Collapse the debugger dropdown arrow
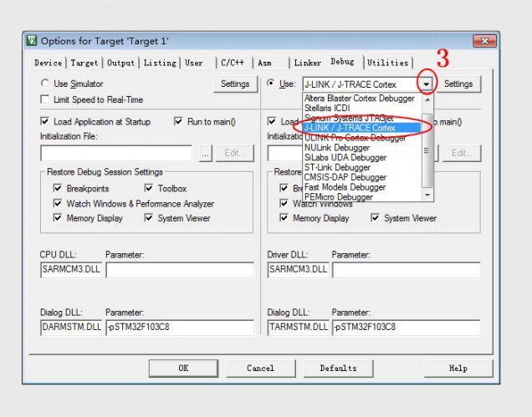The height and width of the screenshot is (417, 532). pos(426,84)
